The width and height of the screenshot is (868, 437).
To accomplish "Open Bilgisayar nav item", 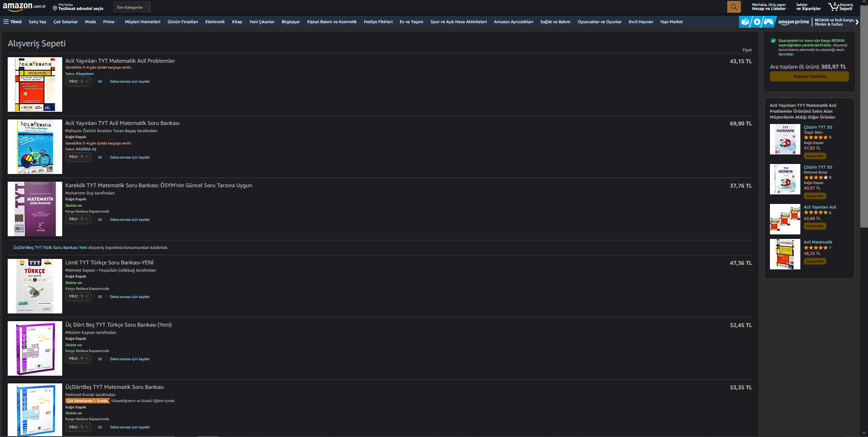I will coord(291,22).
